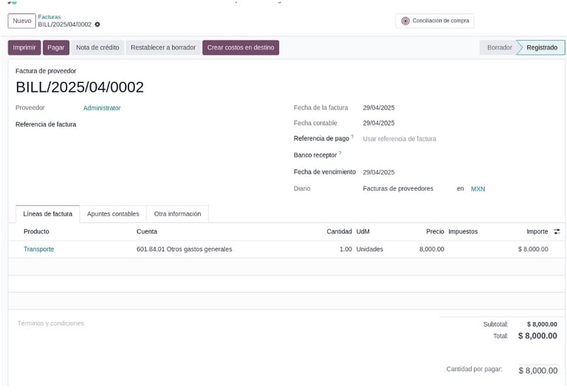Create a Nota de crédito

click(97, 48)
